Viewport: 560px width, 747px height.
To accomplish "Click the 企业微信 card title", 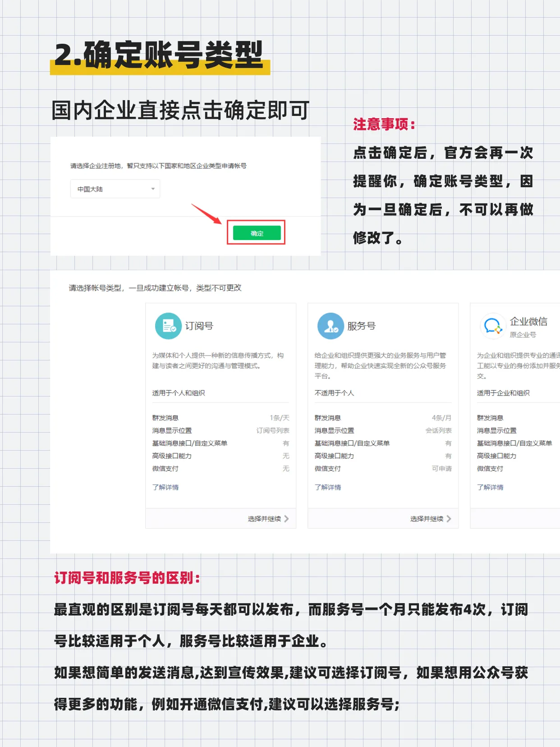I will point(528,321).
